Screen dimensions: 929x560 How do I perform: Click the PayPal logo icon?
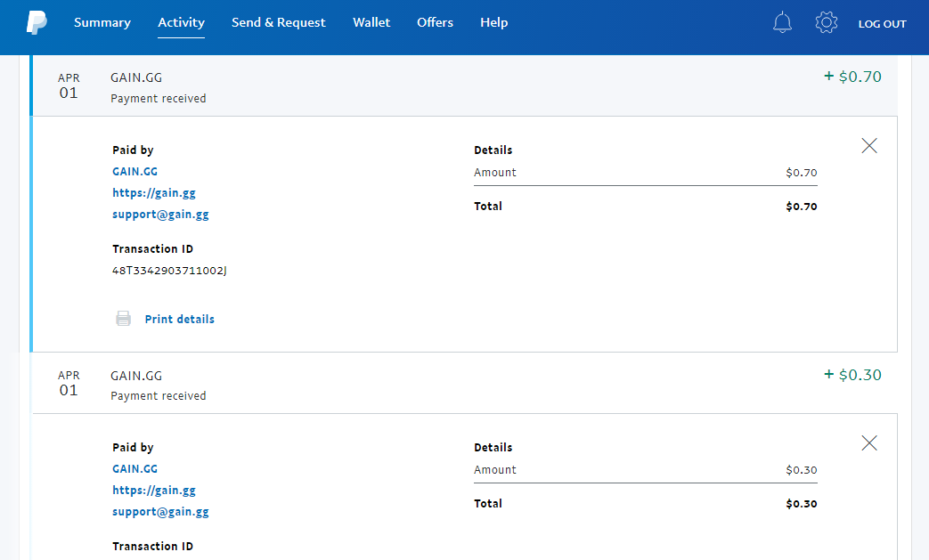pyautogui.click(x=37, y=23)
